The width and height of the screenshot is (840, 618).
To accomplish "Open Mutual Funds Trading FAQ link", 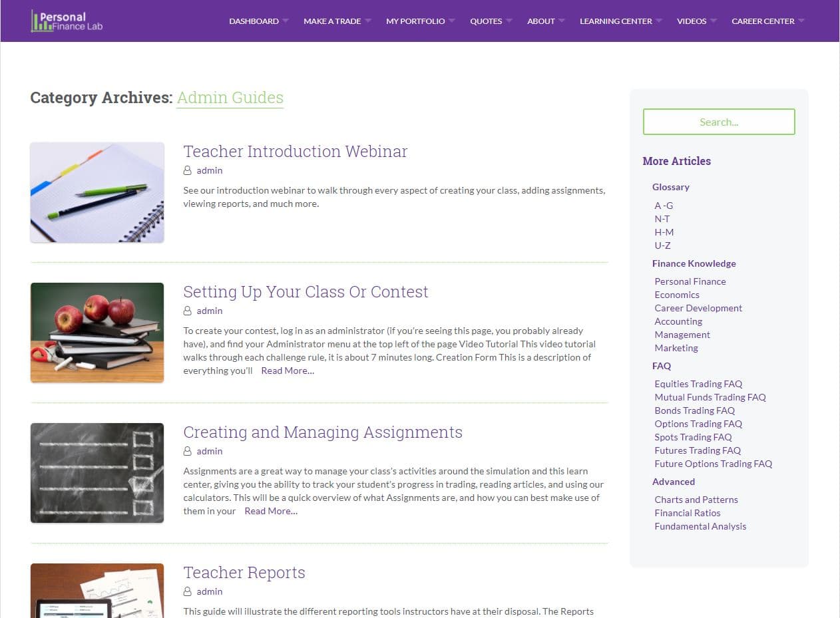I will (710, 397).
